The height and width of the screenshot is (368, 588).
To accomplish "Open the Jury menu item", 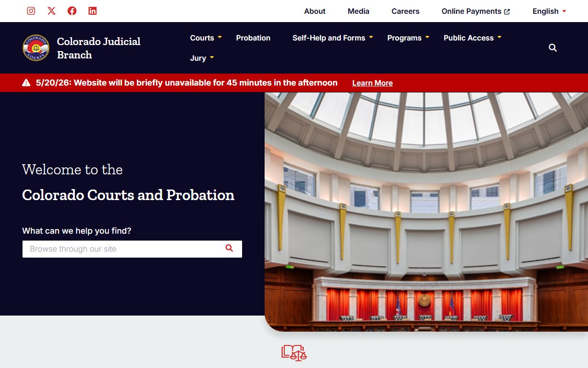I will click(x=198, y=58).
